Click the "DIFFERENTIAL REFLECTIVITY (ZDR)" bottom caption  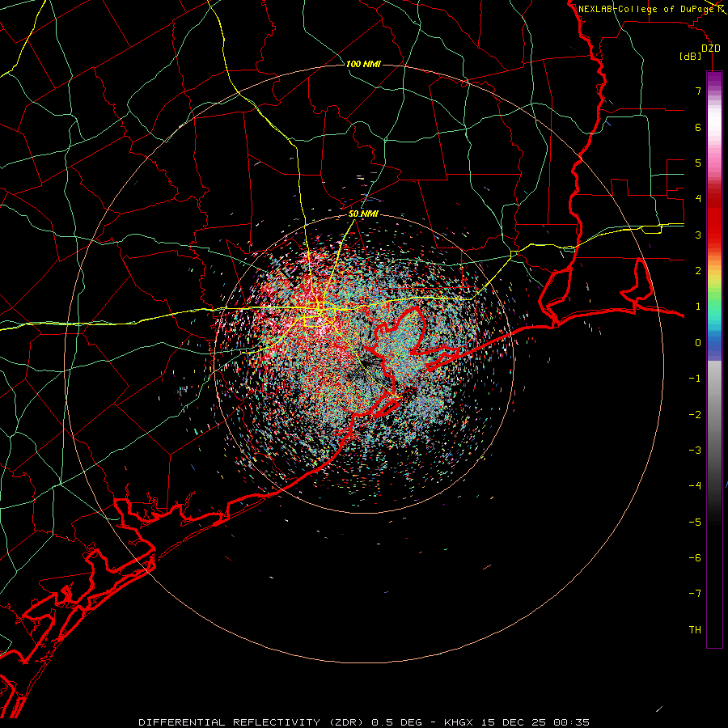click(x=252, y=722)
